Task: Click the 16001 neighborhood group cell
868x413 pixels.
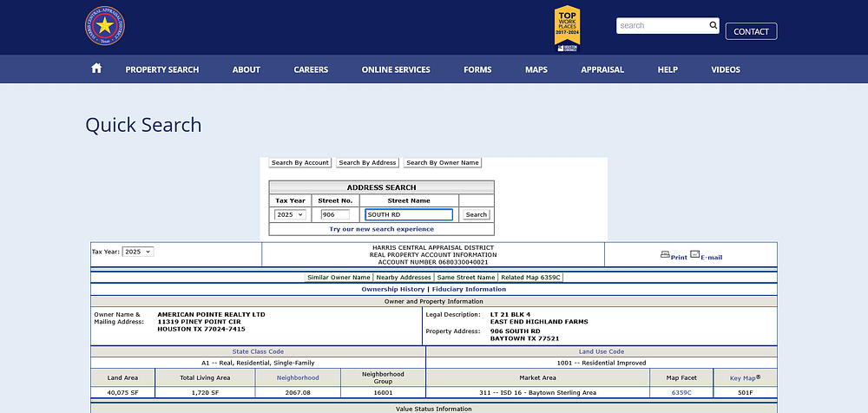Action: [x=383, y=392]
